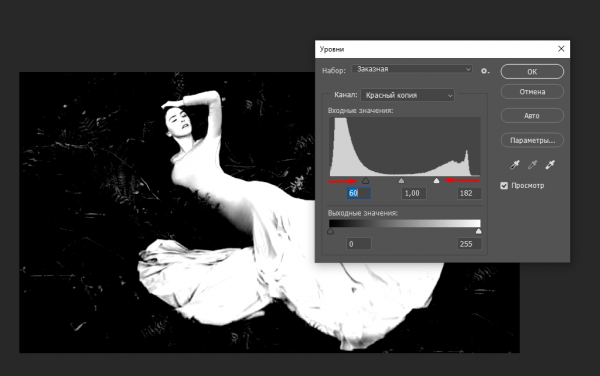Focus the input highlights field showing 182

[x=470, y=193]
